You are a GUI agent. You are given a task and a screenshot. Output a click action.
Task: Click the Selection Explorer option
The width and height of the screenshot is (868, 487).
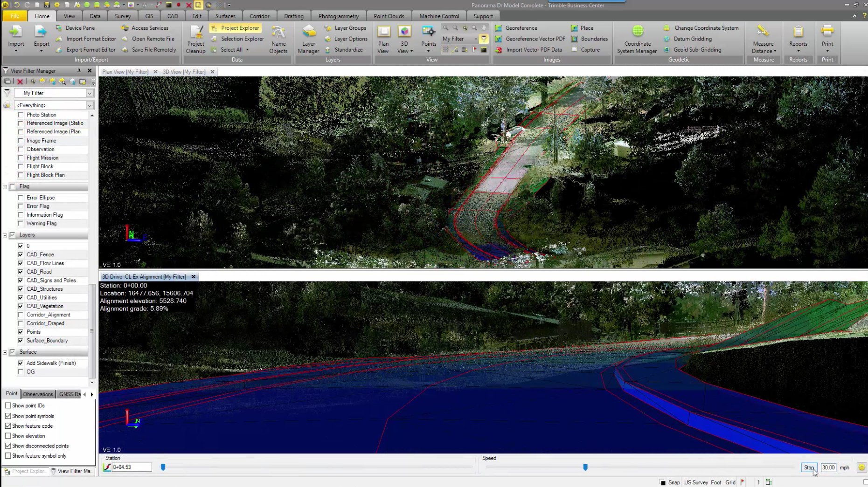click(237, 39)
